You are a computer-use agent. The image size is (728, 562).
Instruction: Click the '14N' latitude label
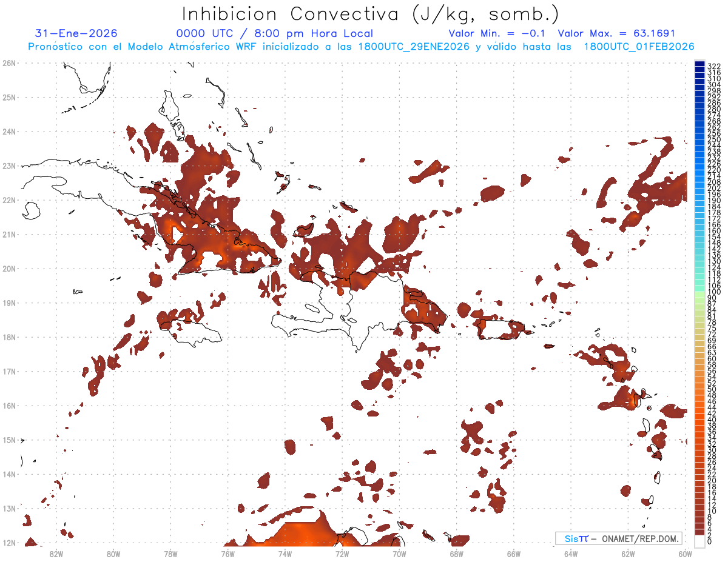[9, 473]
